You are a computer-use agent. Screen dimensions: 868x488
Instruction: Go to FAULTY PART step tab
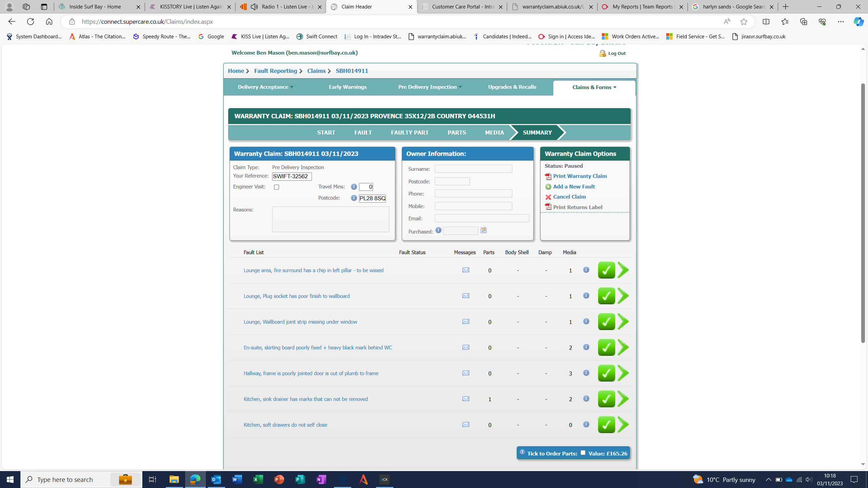click(409, 133)
